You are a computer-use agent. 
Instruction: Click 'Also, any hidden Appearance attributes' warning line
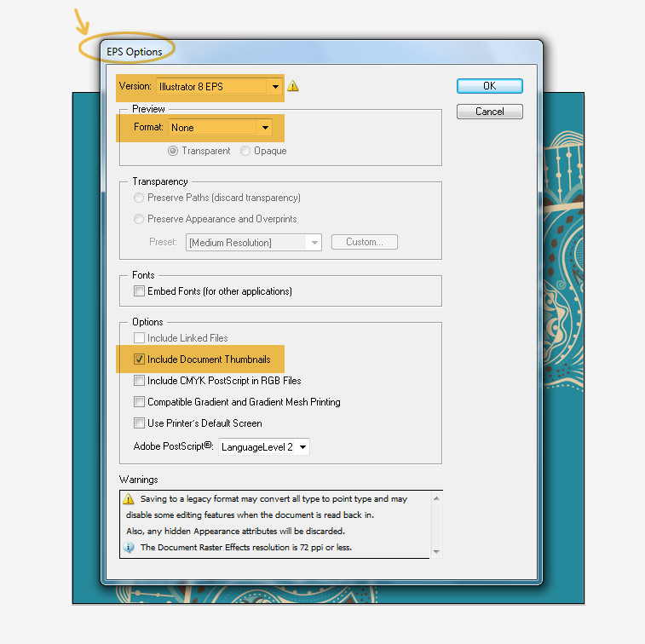point(235,532)
